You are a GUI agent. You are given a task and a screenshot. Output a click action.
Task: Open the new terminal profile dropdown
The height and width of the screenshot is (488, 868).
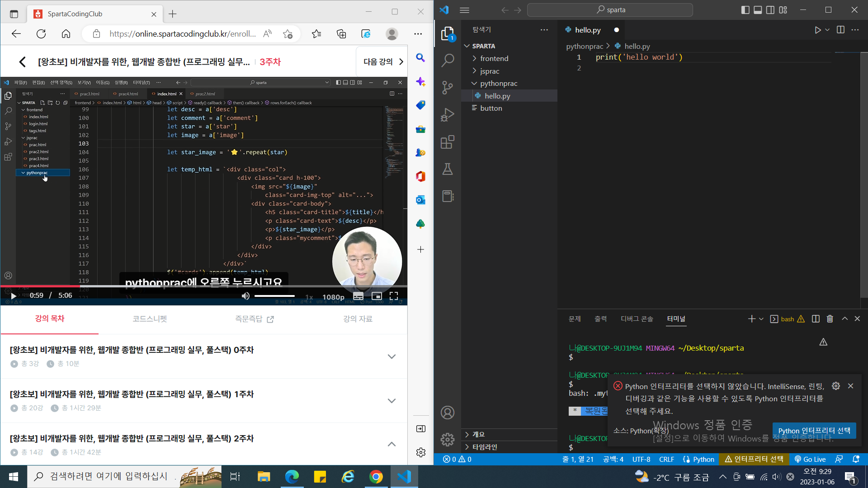[x=761, y=319]
